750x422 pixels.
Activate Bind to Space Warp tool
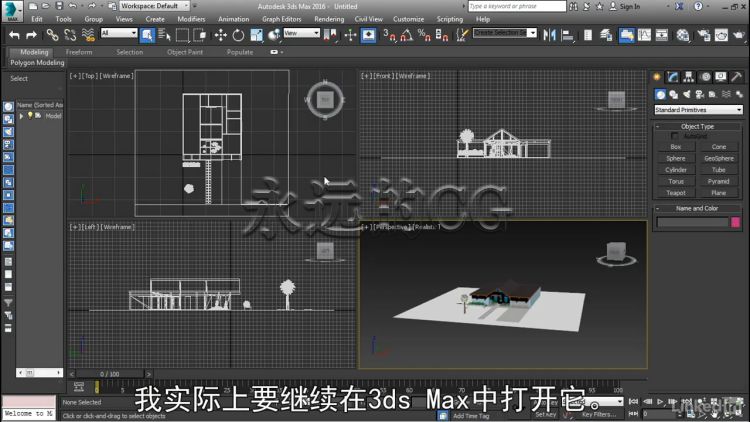(x=88, y=35)
